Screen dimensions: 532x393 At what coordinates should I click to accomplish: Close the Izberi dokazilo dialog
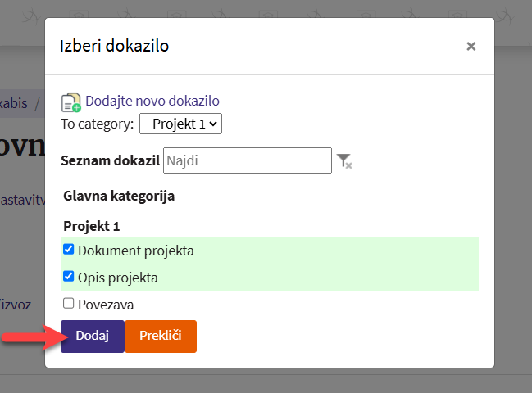click(x=471, y=47)
